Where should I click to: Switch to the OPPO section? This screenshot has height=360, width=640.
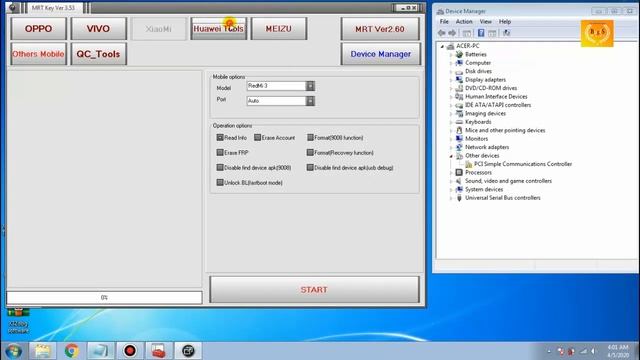coord(38,29)
